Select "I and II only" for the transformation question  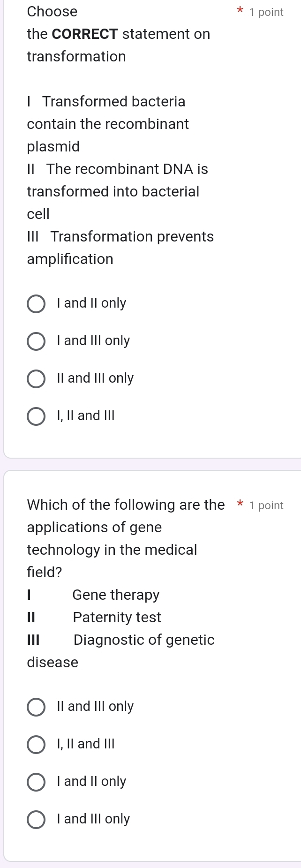[36, 304]
